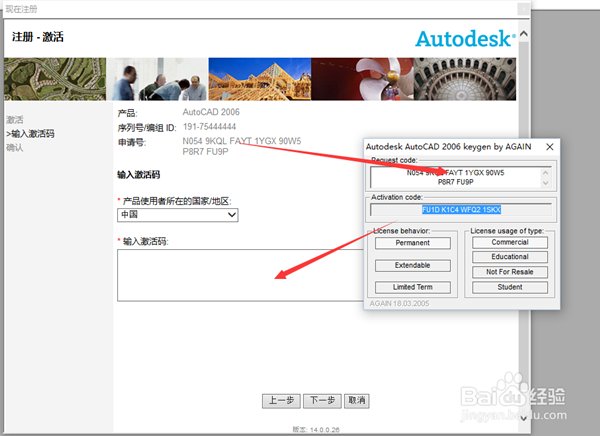This screenshot has width=600, height=436.
Task: Click the Autodesk logo
Action: coord(465,39)
